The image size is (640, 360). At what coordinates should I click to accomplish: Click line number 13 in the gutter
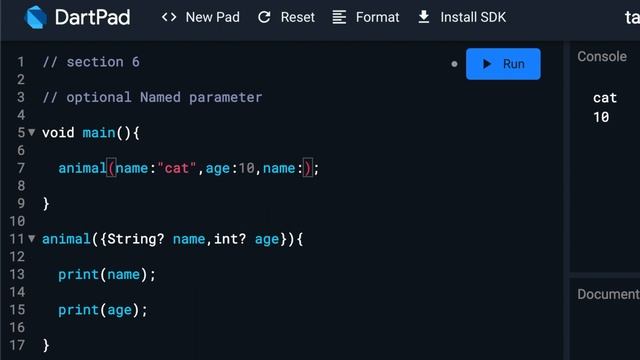(x=17, y=274)
